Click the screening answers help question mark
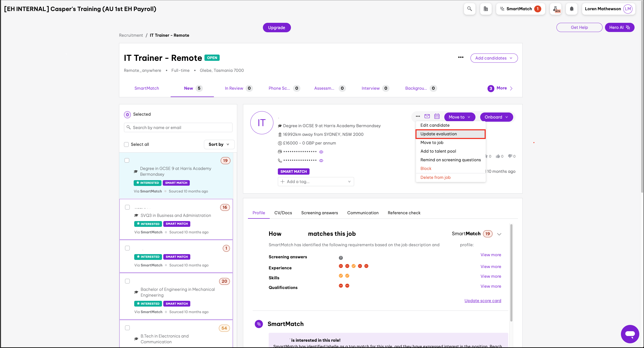The image size is (644, 348). [341, 258]
